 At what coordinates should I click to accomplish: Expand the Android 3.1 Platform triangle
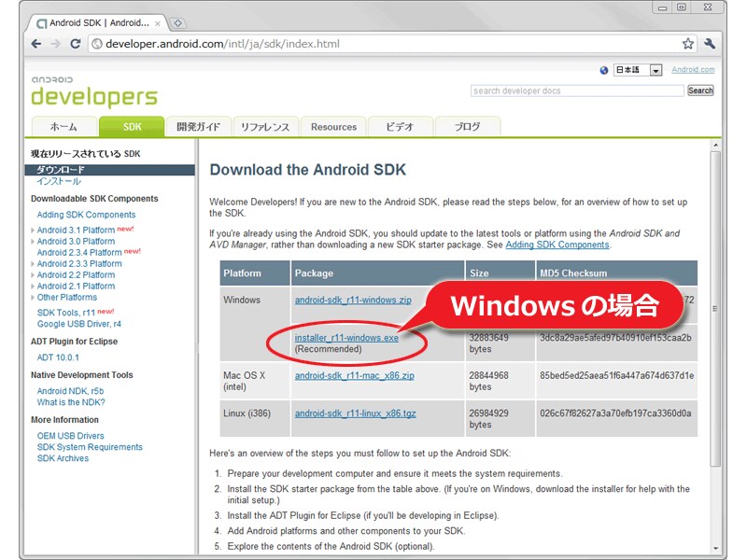33,230
